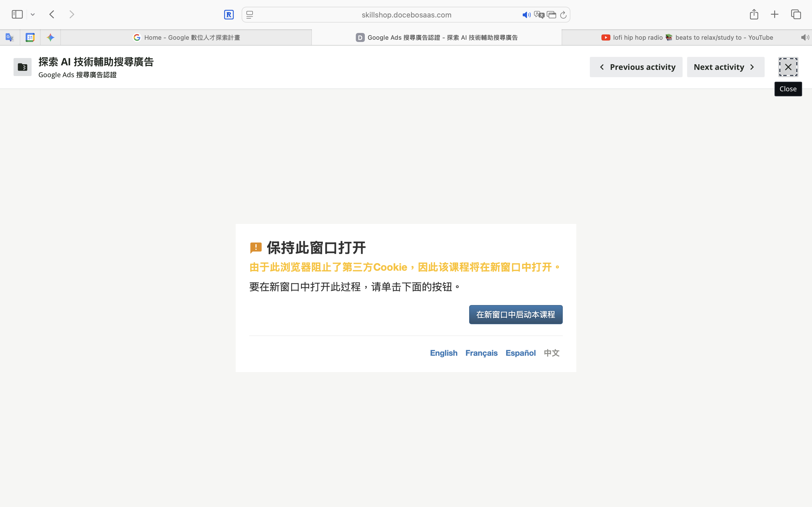Mute the YouTube tab speaker icon
This screenshot has width=812, height=507.
tap(805, 37)
